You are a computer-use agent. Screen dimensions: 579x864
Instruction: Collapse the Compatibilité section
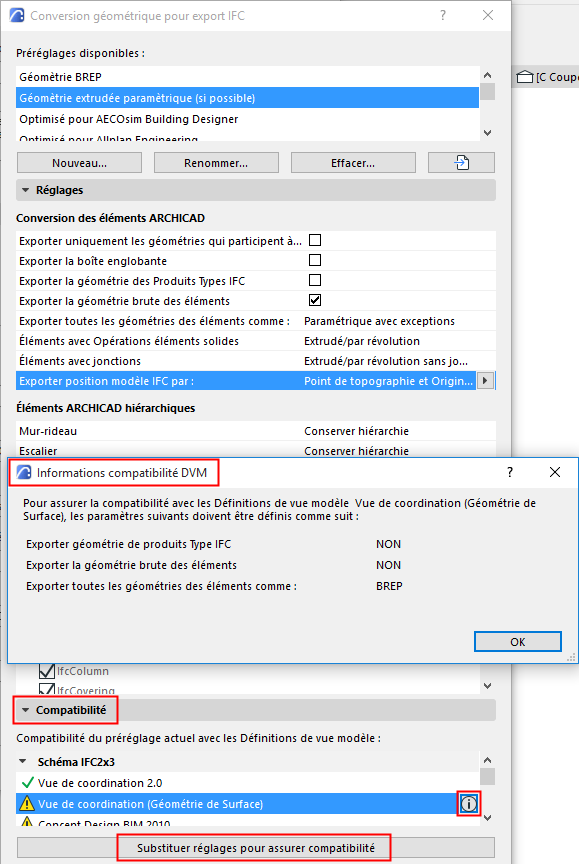coord(25,710)
